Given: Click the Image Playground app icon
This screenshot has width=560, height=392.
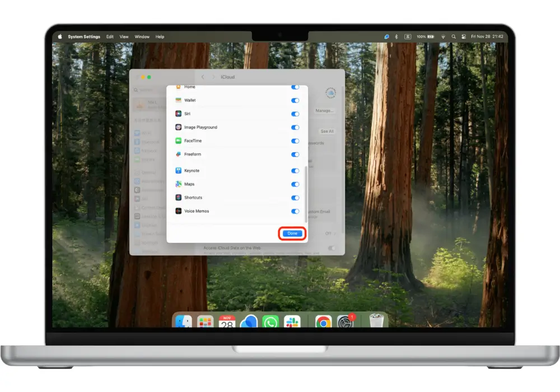Looking at the screenshot, I should [x=179, y=127].
